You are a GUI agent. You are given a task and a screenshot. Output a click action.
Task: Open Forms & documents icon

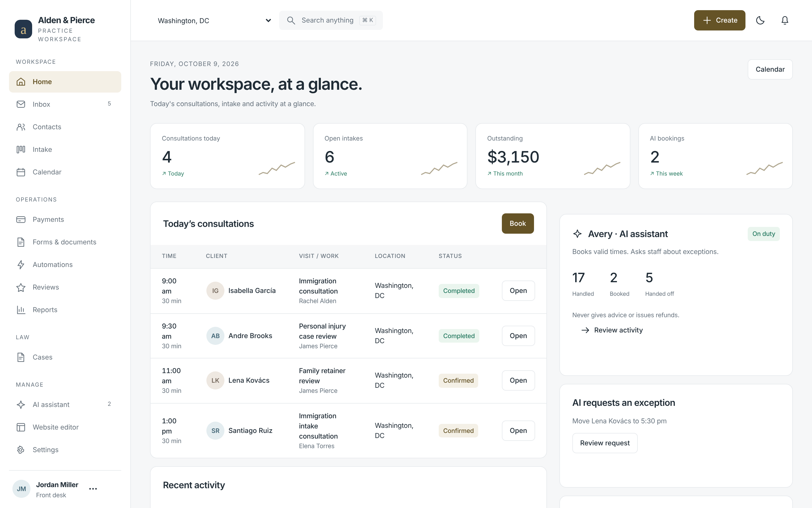(21, 242)
